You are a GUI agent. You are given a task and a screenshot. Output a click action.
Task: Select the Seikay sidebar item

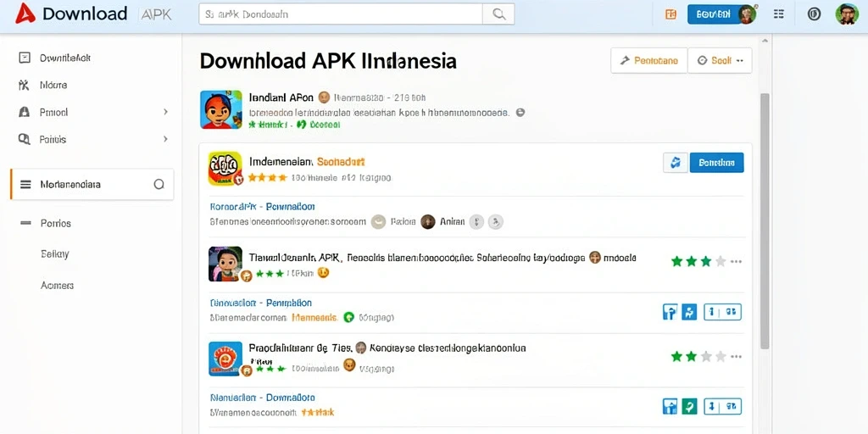55,254
